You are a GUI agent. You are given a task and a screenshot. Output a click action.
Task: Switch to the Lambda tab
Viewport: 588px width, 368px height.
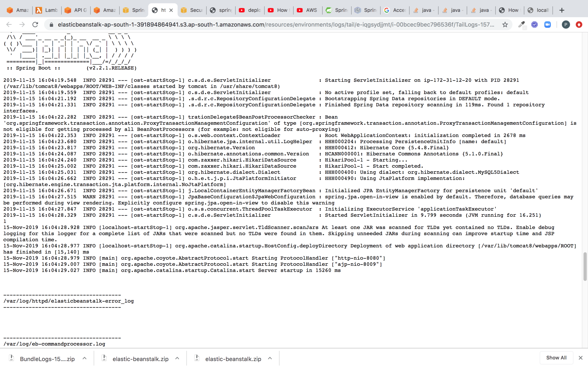click(x=47, y=10)
